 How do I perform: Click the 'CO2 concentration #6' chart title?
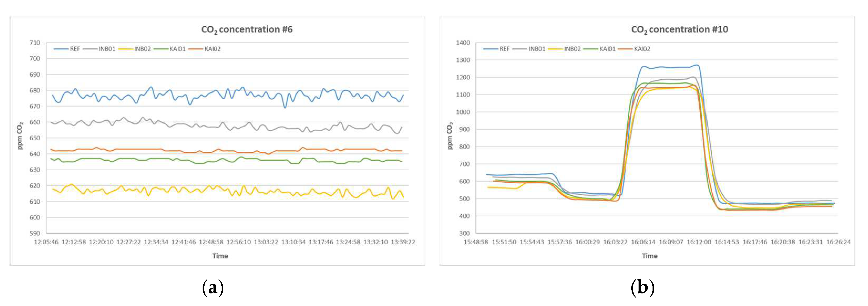pos(247,30)
